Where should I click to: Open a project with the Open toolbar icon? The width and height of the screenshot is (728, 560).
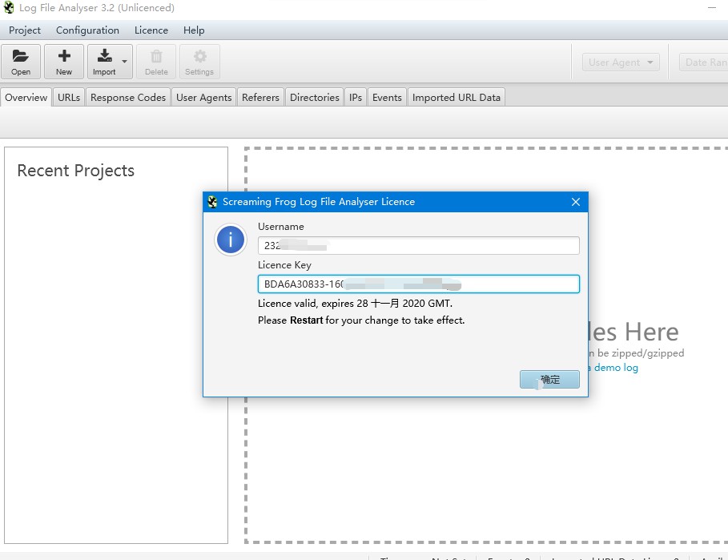click(x=21, y=62)
